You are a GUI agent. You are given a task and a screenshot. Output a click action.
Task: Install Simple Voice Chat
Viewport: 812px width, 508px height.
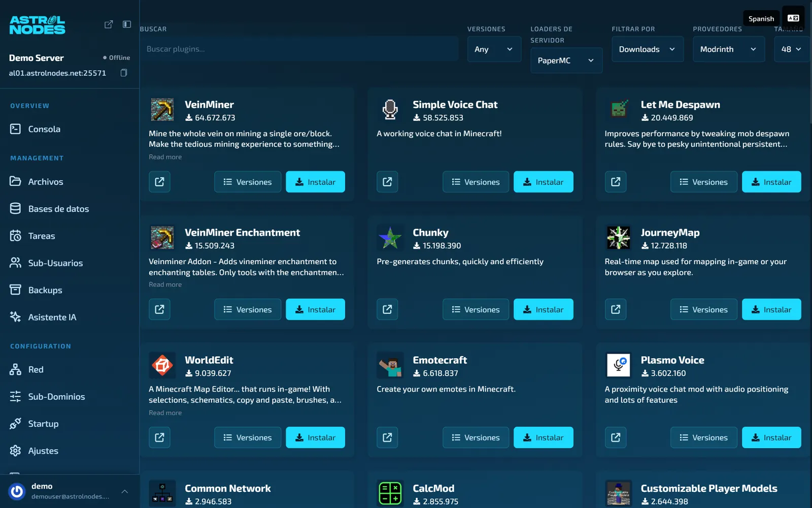pos(544,182)
